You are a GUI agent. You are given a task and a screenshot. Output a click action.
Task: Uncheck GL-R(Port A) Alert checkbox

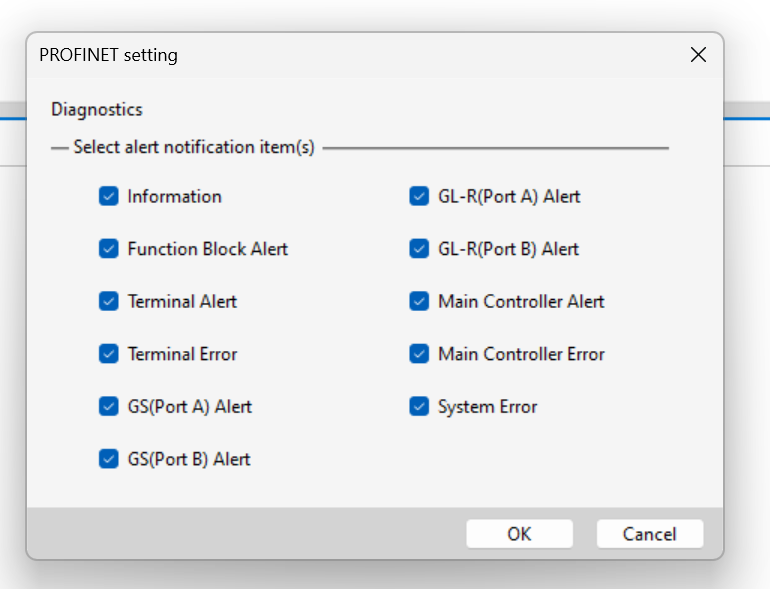(419, 196)
